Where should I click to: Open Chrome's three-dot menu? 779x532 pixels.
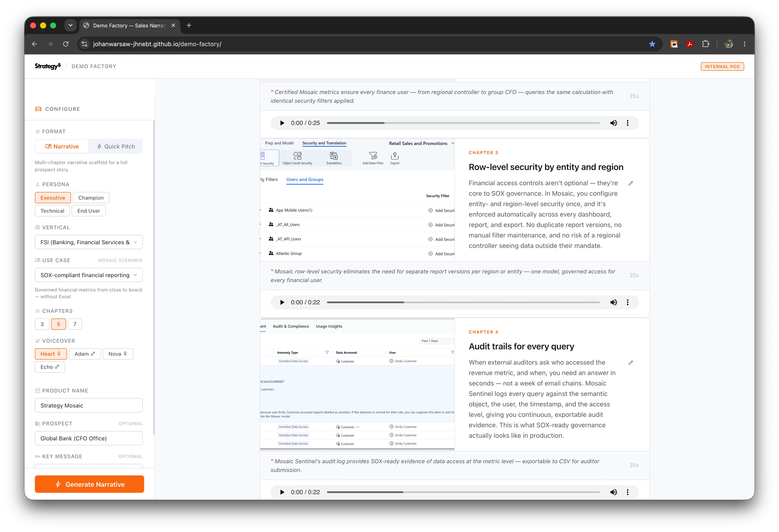click(x=744, y=44)
